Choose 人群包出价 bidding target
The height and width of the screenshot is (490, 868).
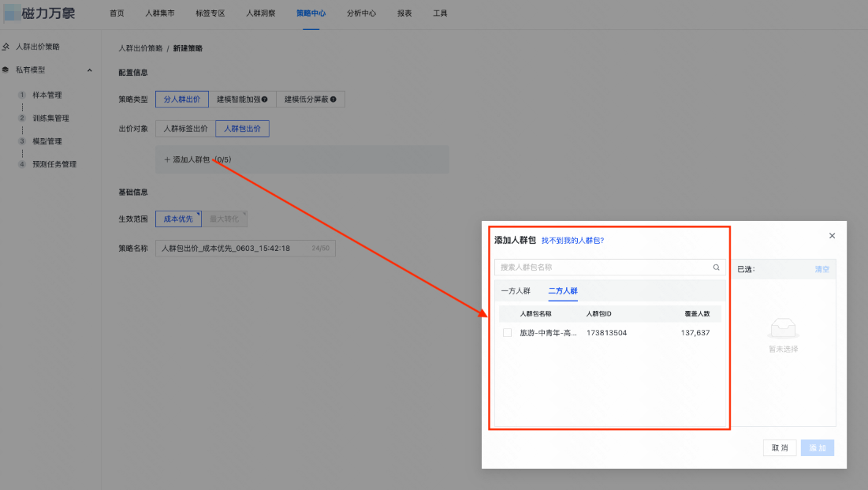coord(242,129)
